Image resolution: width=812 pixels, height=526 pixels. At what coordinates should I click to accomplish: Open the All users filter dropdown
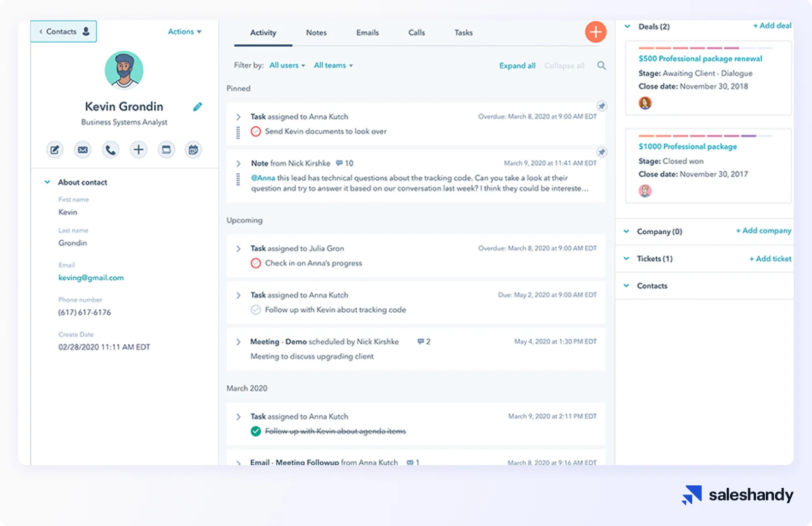tap(287, 65)
